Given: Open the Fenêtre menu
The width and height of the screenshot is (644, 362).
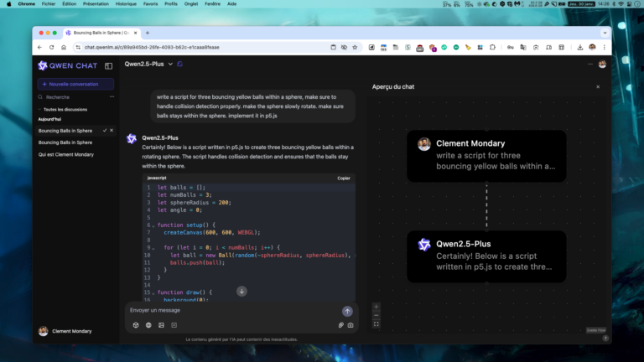Looking at the screenshot, I should tap(212, 3).
